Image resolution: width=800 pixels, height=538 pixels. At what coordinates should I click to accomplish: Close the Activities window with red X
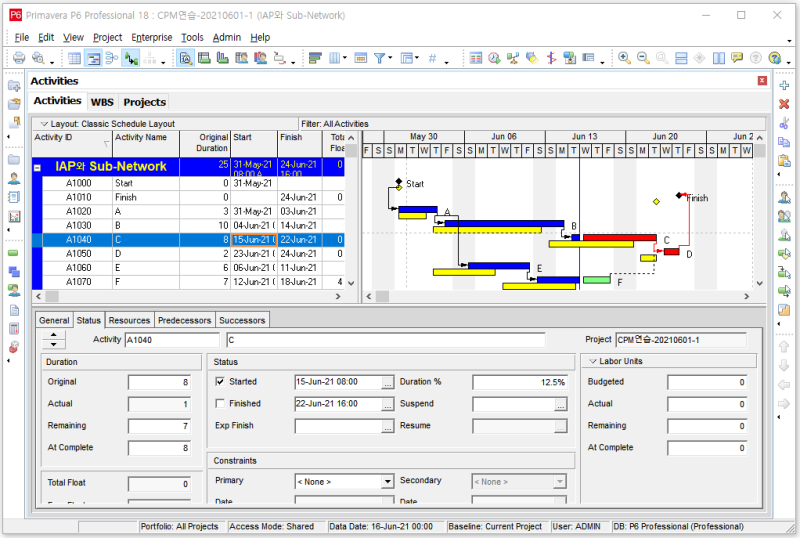pos(762,81)
